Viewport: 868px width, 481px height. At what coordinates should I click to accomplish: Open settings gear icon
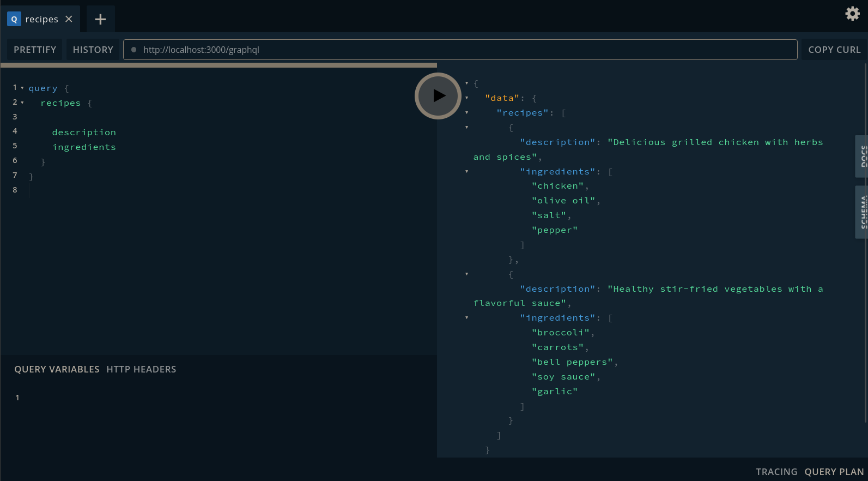pos(852,13)
